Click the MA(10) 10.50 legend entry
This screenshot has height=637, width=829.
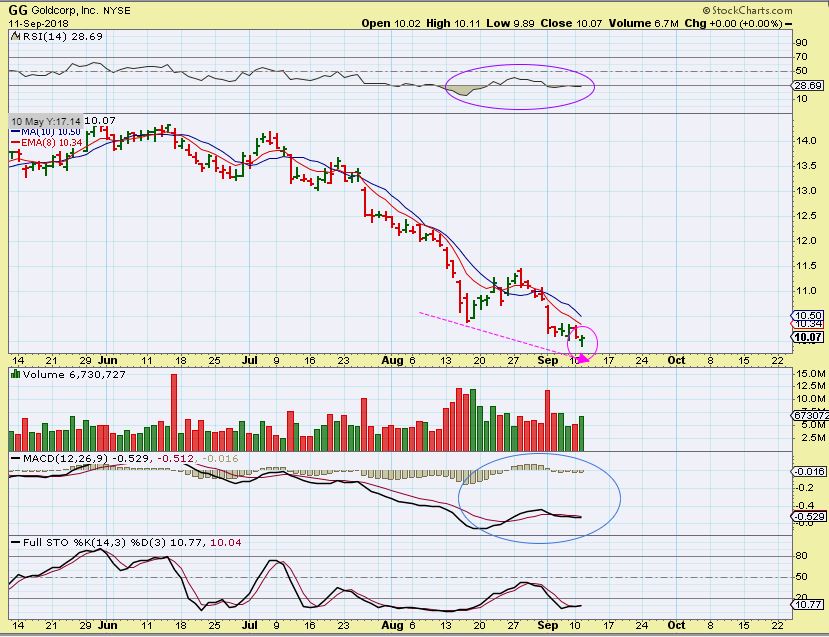46,132
